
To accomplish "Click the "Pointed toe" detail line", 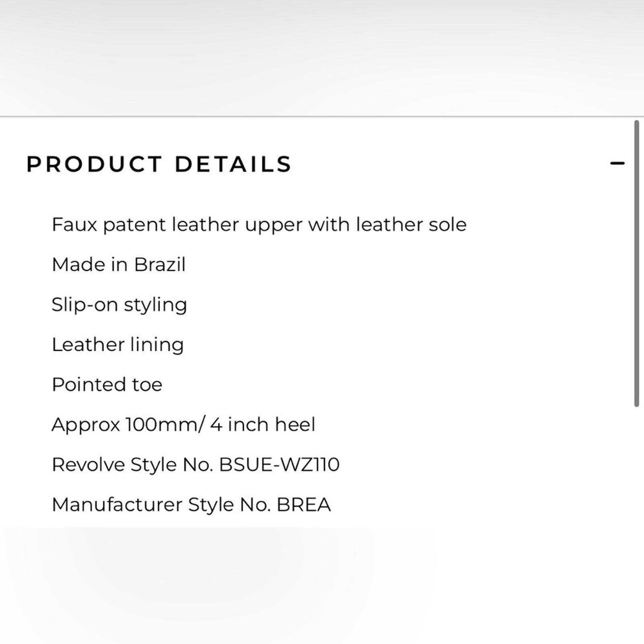I will [107, 384].
